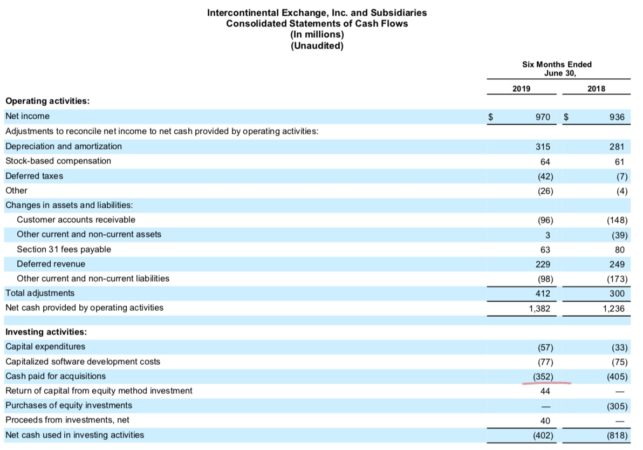Select investing cash value (818)
643x450 pixels.
[x=617, y=436]
